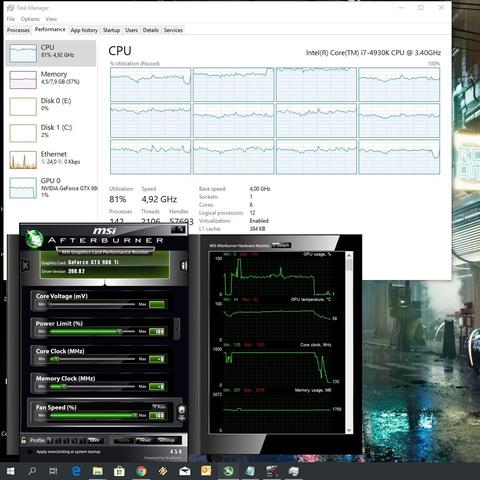Click the Power Limit value field
This screenshot has height=480, width=480.
coord(157,331)
